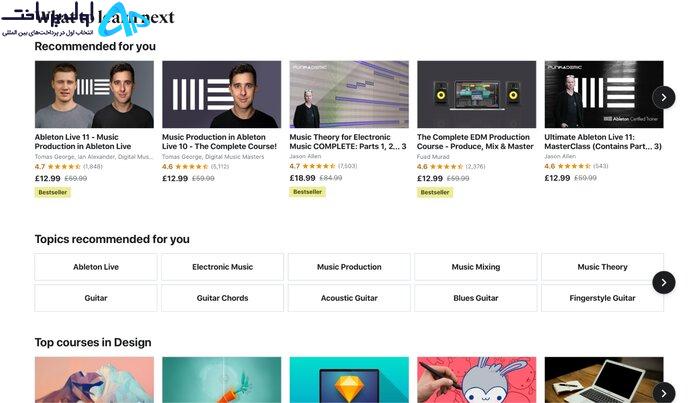The width and height of the screenshot is (700, 403).
Task: Open the yellow Sketch diamond design course thumbnail
Action: [349, 380]
